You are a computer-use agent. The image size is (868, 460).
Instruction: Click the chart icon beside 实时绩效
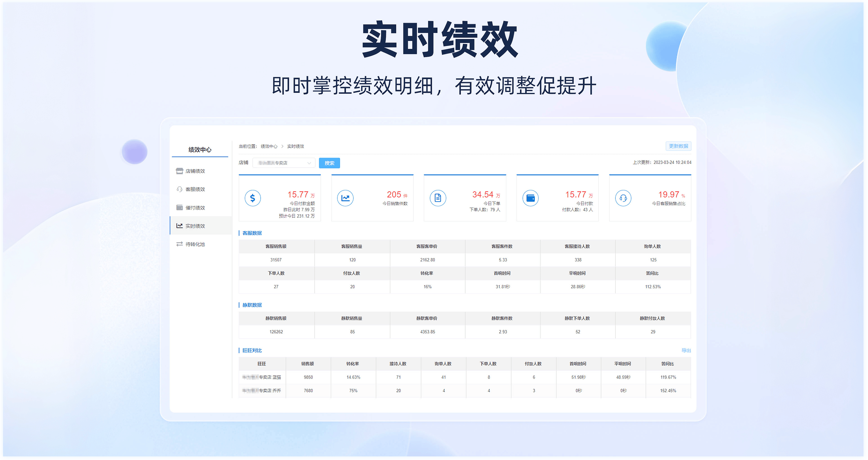179,226
